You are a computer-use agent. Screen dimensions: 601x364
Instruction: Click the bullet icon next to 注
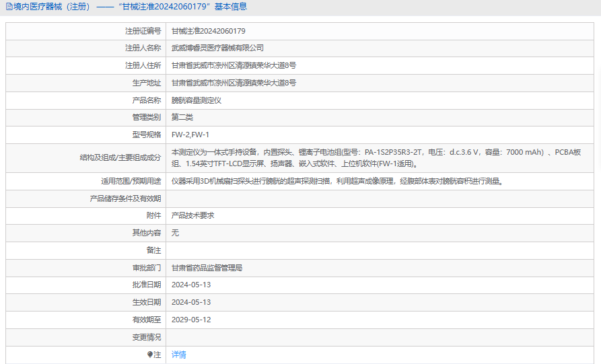coord(150,355)
